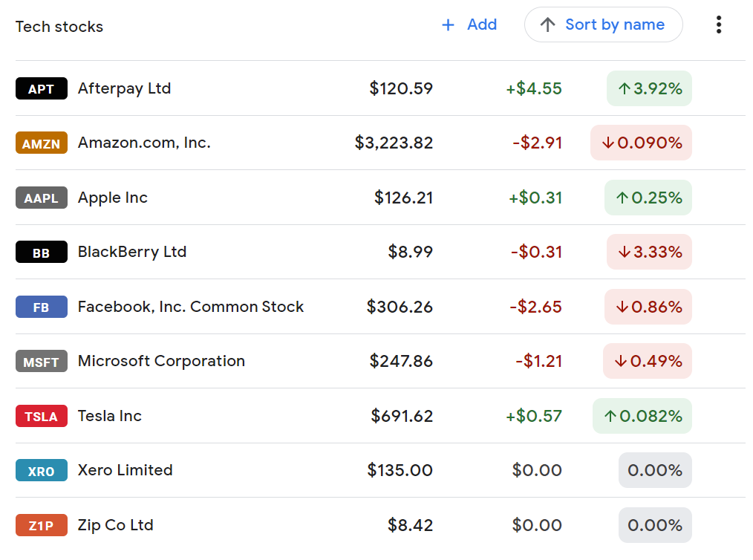Viewport: 753px width, 560px height.
Task: Open the three-dot overflow menu
Action: tap(719, 25)
